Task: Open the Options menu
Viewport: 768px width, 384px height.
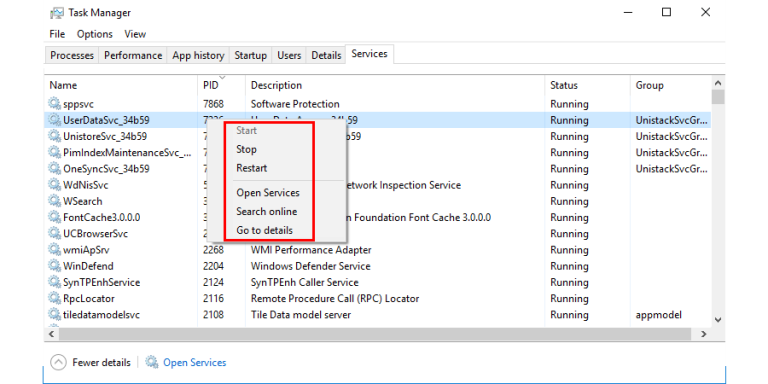Action: (95, 34)
